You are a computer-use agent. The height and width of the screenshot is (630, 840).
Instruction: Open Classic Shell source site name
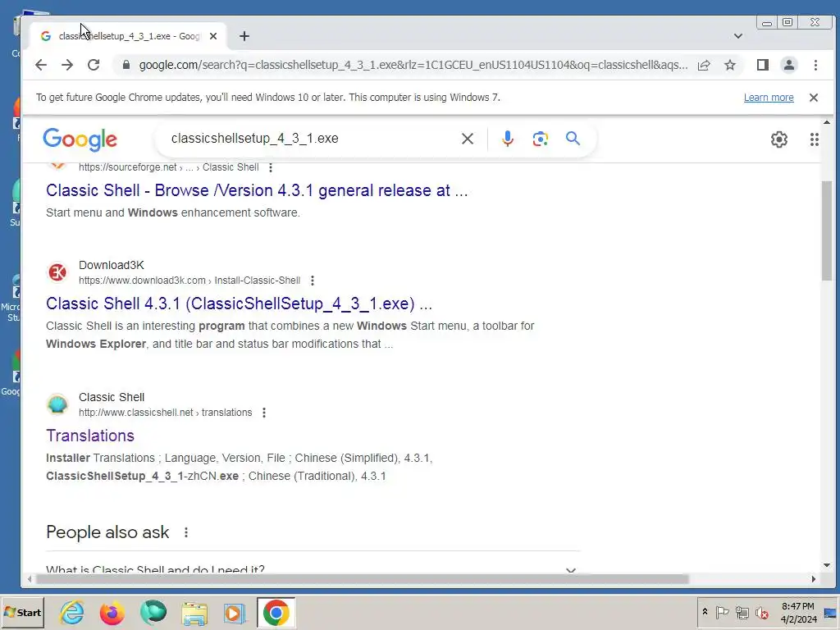point(112,398)
